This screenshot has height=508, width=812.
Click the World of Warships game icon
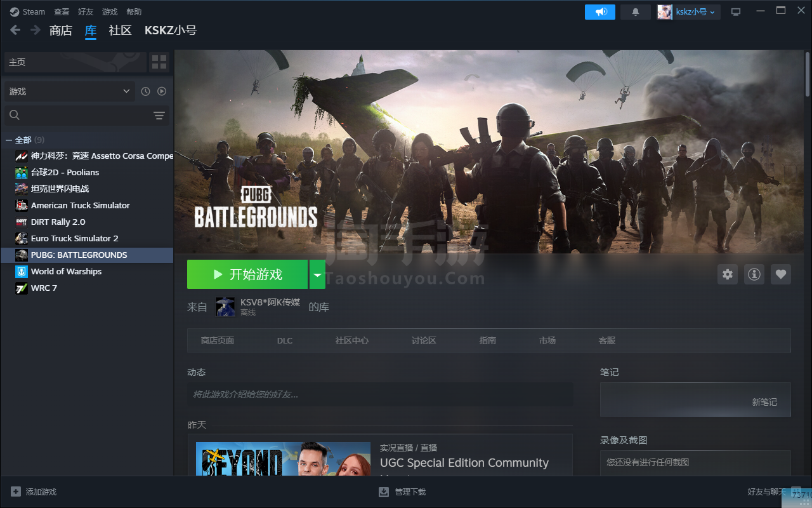tap(21, 271)
